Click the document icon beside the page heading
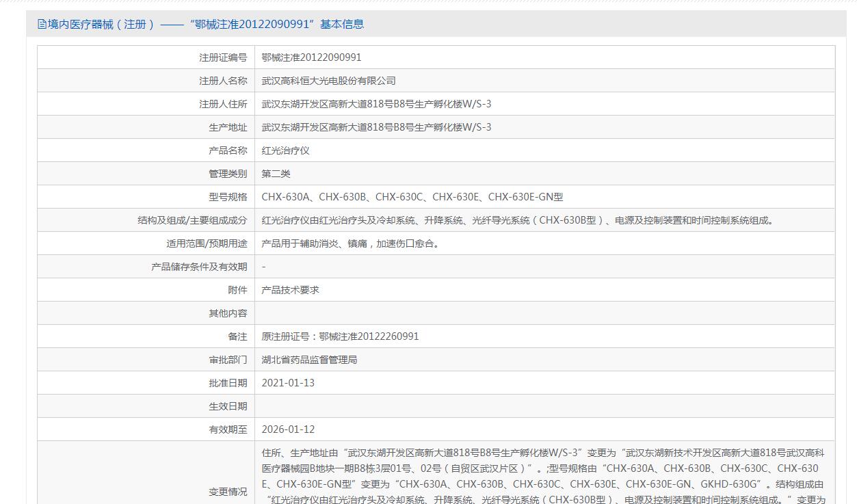857x504 pixels. (42, 25)
